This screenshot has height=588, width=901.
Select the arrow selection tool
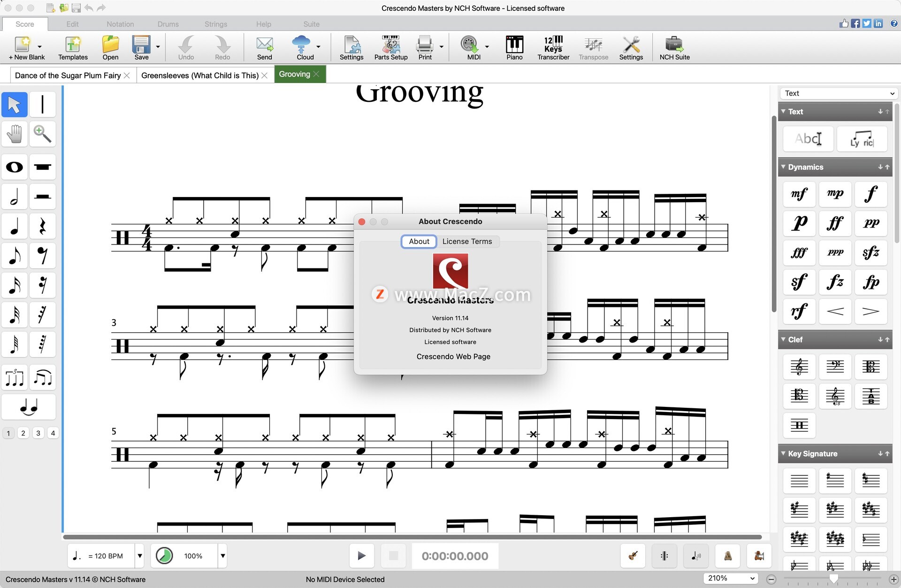(x=15, y=104)
